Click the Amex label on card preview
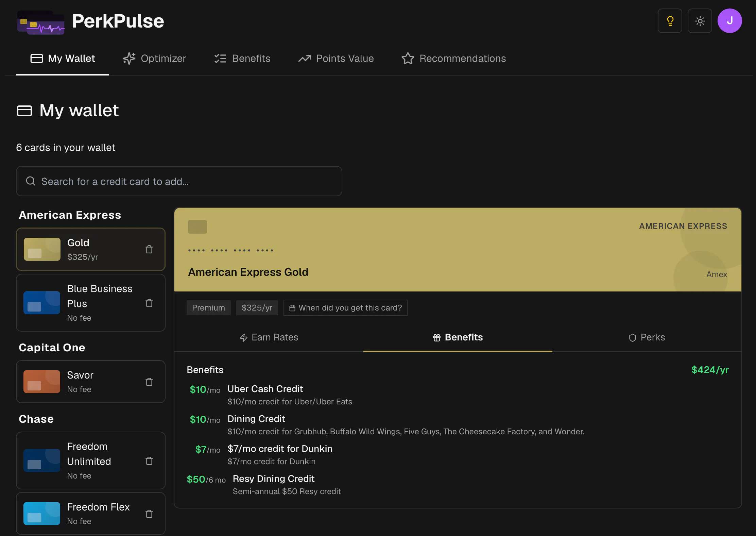 [717, 274]
